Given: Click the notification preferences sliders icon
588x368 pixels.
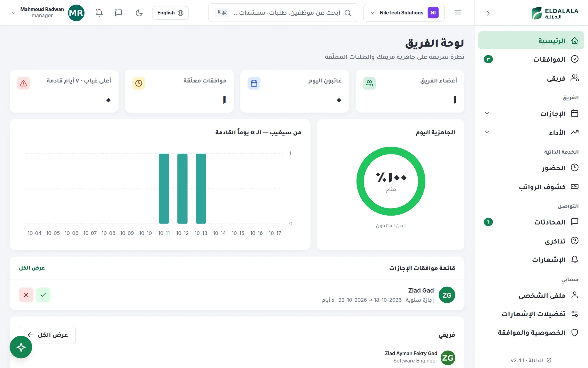Looking at the screenshot, I should pos(575,314).
